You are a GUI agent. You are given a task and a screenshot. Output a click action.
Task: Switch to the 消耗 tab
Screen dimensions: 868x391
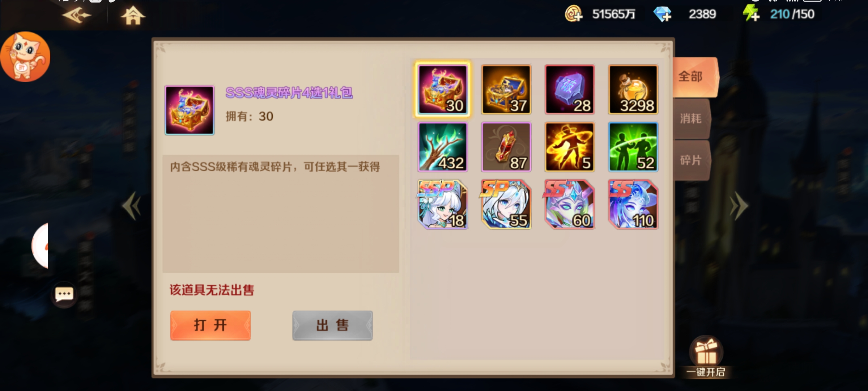(692, 119)
